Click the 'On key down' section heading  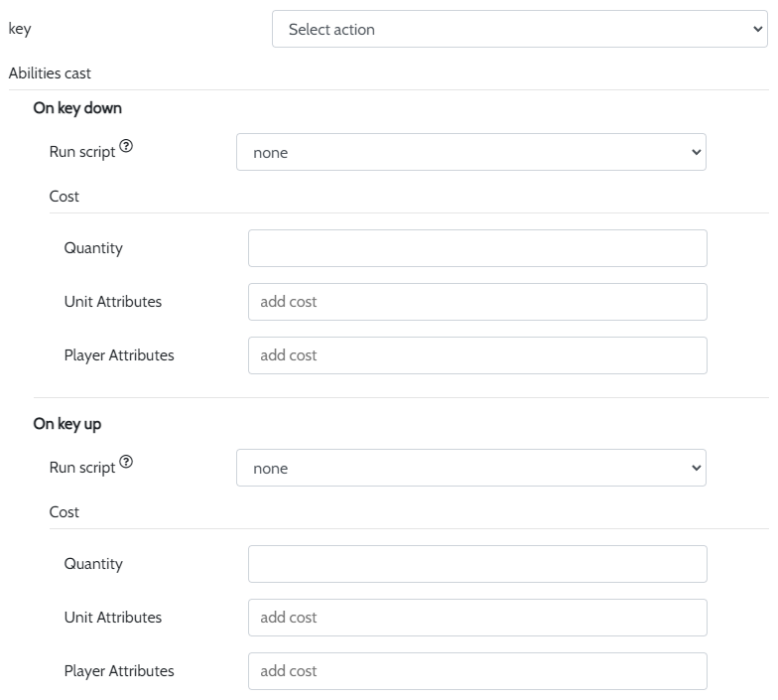pos(77,108)
